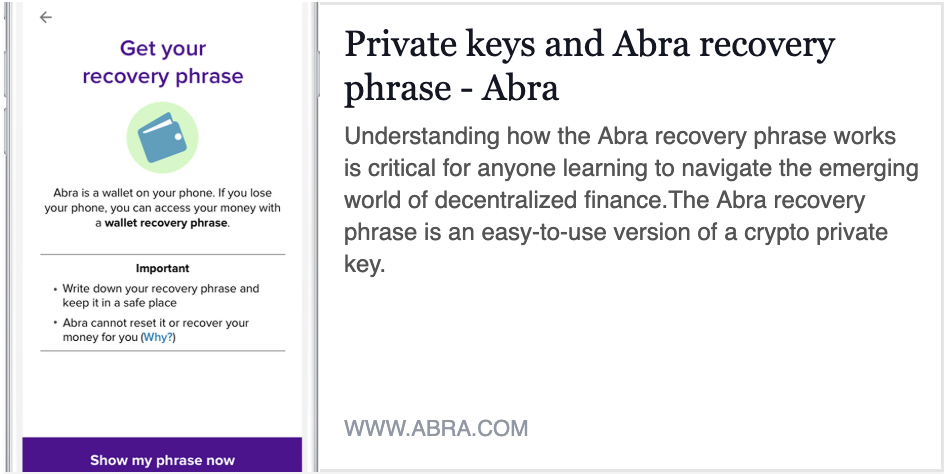Click the WWW.ABRA.COM domain label
Screen dimensions: 944x474
click(436, 428)
